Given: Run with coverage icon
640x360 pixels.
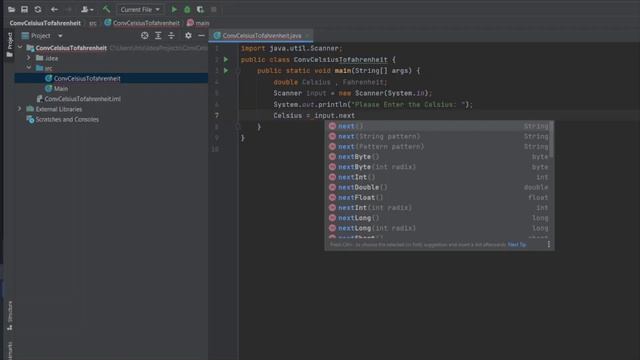Looking at the screenshot, I should [x=200, y=9].
